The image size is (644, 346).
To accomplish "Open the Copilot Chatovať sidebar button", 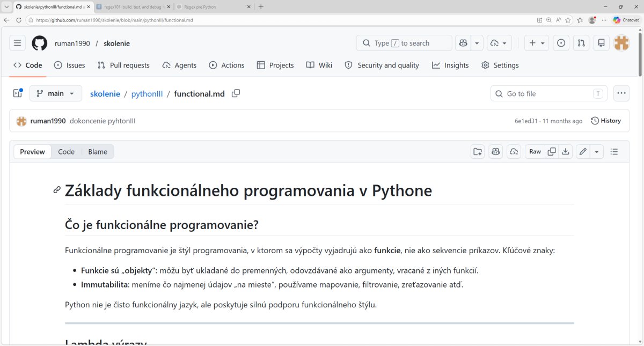I will pyautogui.click(x=626, y=20).
